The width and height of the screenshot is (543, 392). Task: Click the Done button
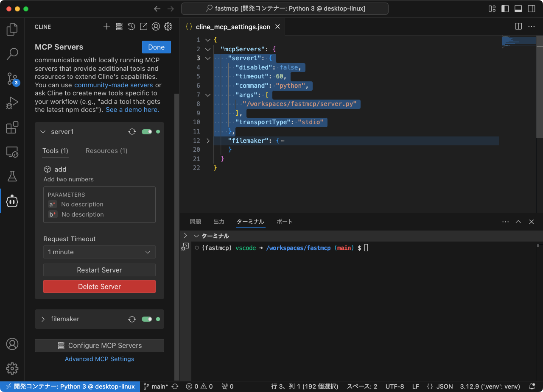156,47
